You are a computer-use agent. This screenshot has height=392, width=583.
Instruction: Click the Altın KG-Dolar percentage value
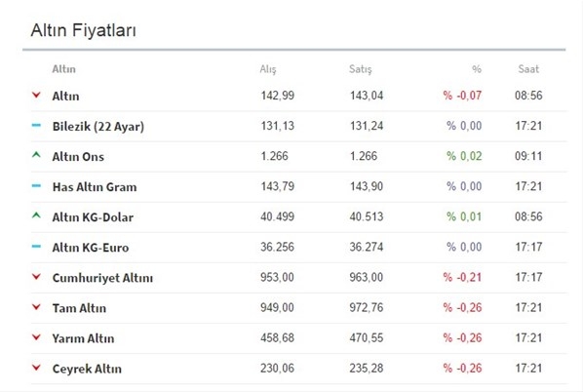pos(464,216)
